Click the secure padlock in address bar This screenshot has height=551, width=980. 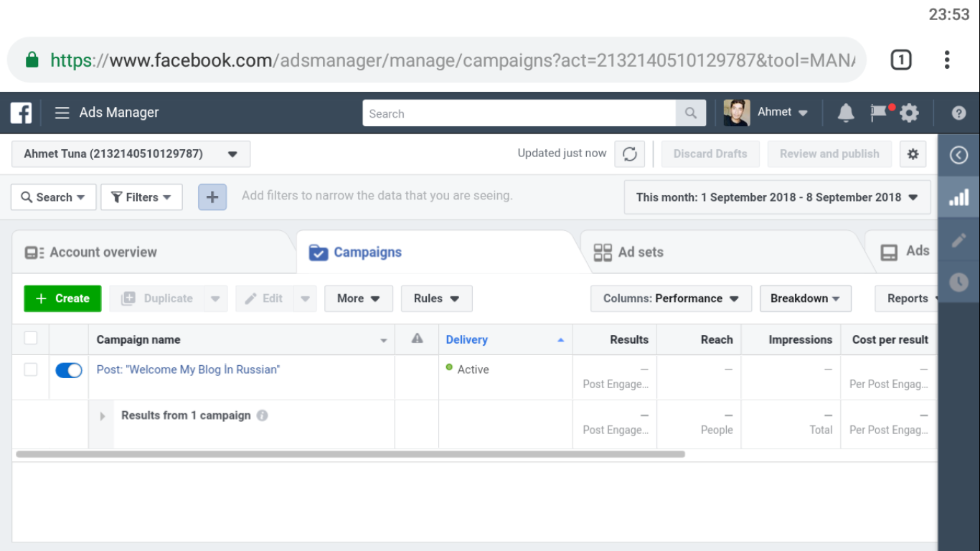(32, 60)
